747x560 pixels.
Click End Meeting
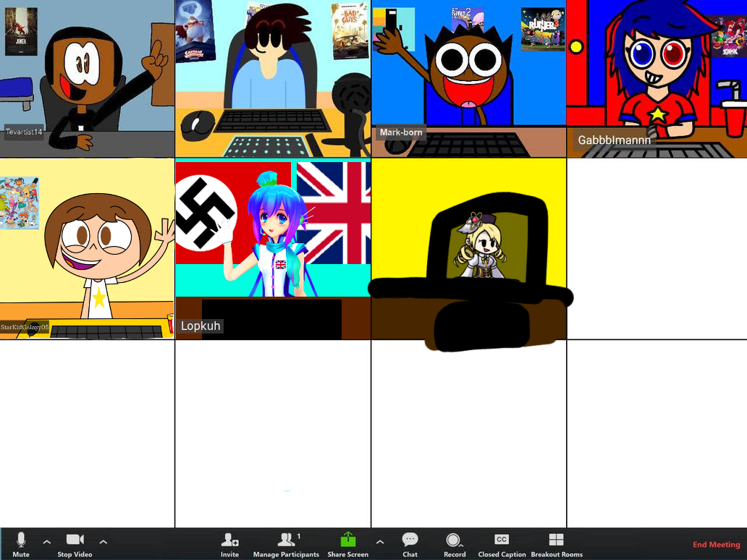coord(716,544)
